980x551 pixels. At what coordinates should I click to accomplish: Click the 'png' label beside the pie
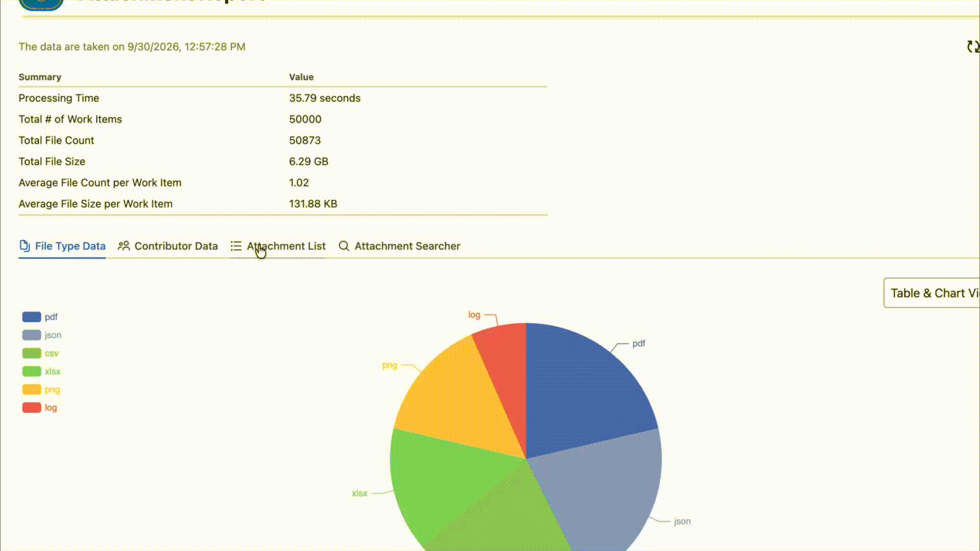(x=389, y=365)
